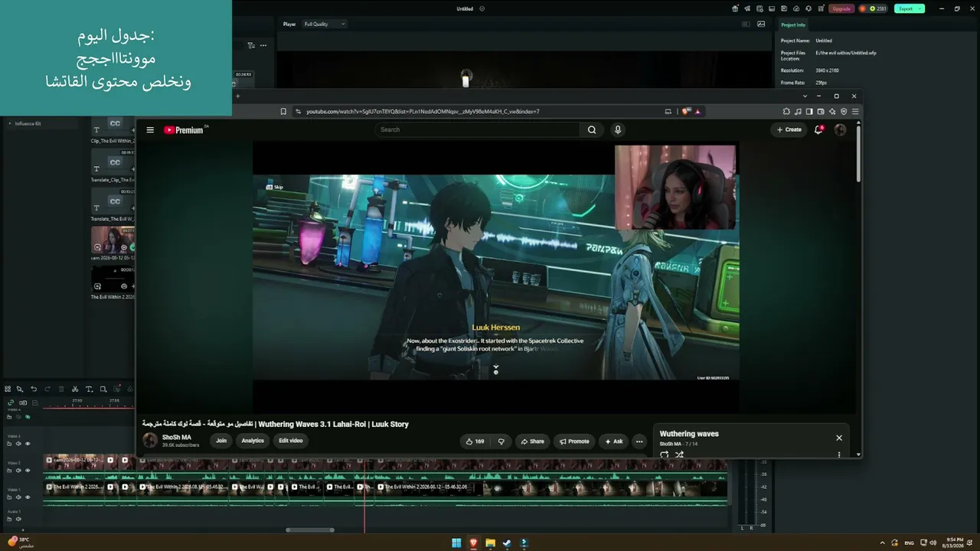Pick the selection pointer tool in timeline toolbar
The height and width of the screenshot is (551, 980).
pyautogui.click(x=20, y=389)
